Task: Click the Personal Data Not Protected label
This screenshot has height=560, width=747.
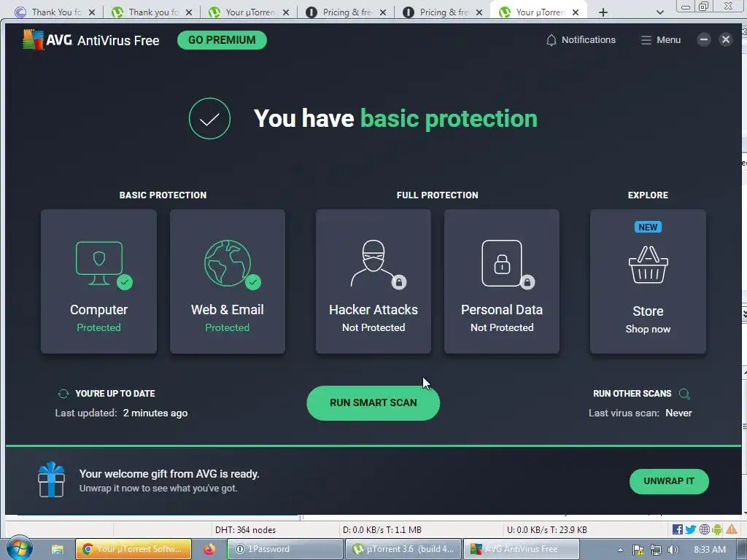Action: click(502, 327)
